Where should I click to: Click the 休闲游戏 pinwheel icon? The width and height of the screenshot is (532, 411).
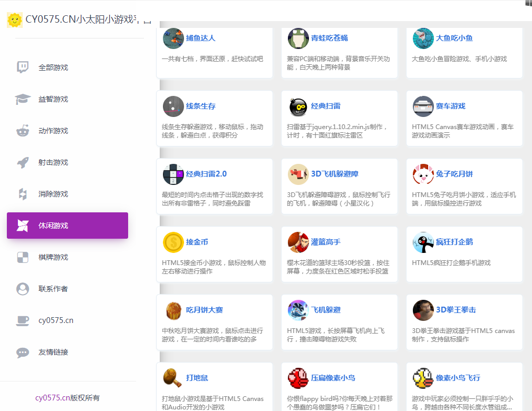click(x=23, y=226)
